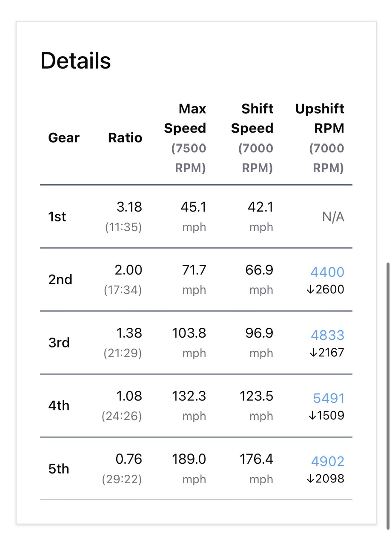Select the 4th gear row label
The image size is (392, 545).
(59, 406)
